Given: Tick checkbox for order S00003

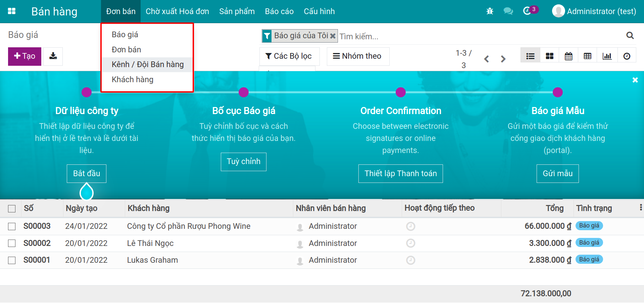Looking at the screenshot, I should [x=12, y=226].
